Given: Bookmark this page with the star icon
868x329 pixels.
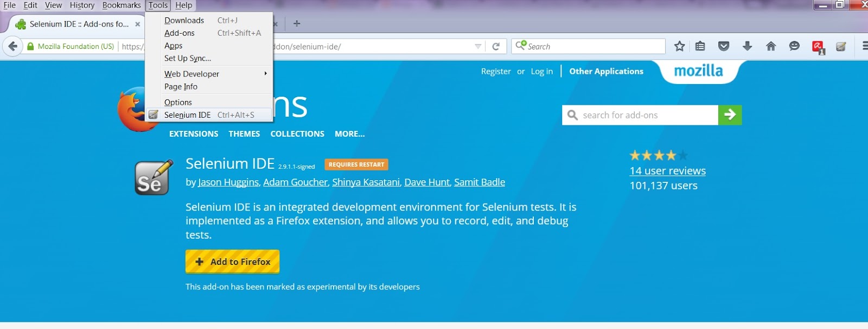Looking at the screenshot, I should (x=679, y=46).
